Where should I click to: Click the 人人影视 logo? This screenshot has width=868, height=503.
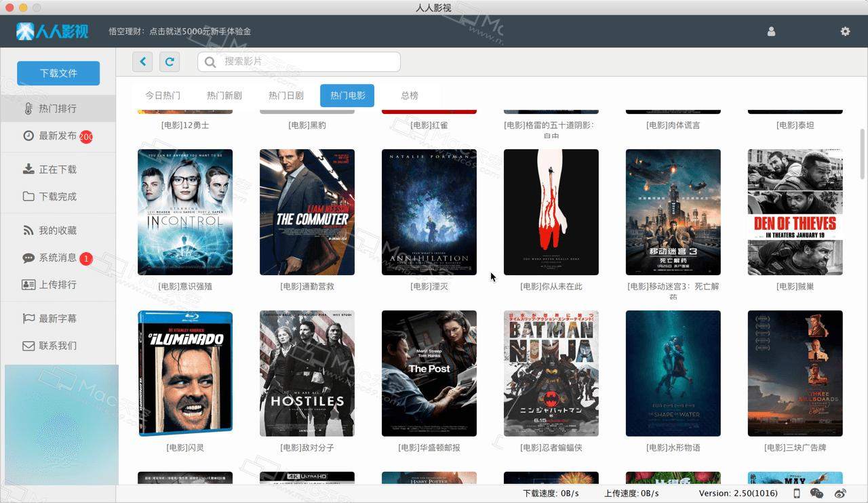[52, 31]
